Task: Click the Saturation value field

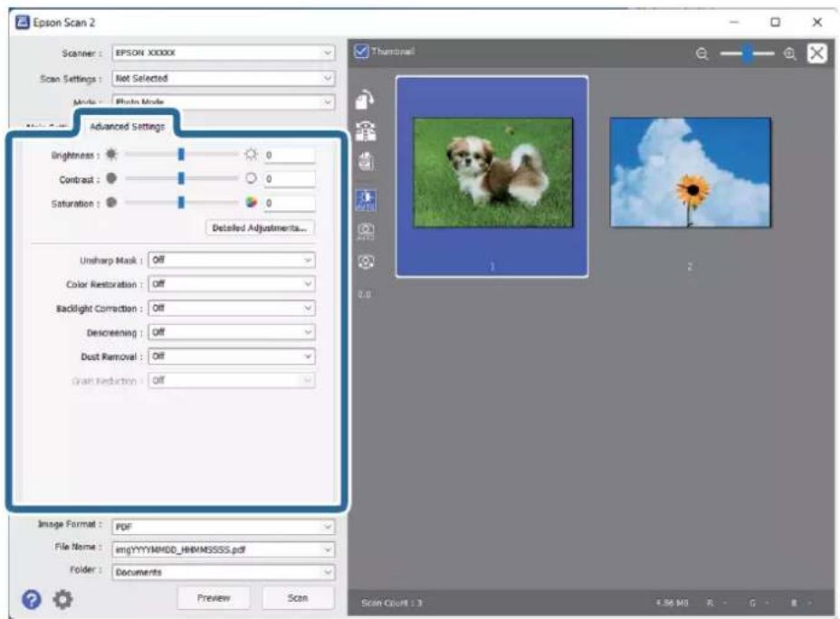Action: pyautogui.click(x=290, y=204)
